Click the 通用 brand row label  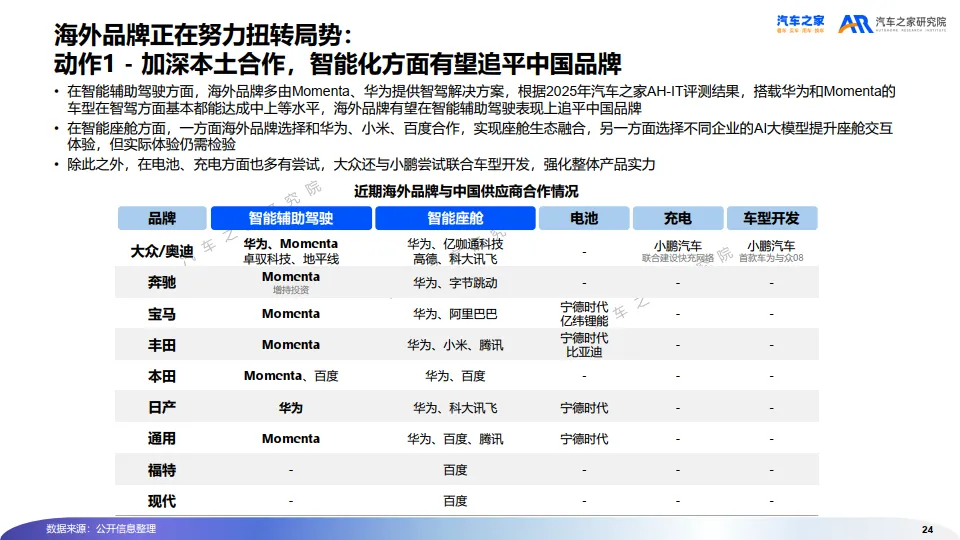pos(162,438)
